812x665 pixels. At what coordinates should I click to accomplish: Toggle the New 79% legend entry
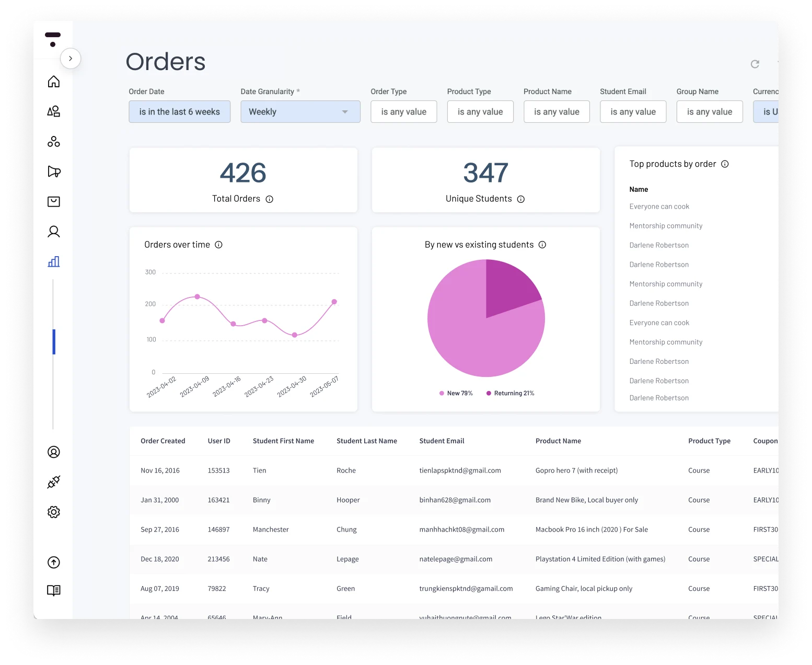(x=456, y=393)
